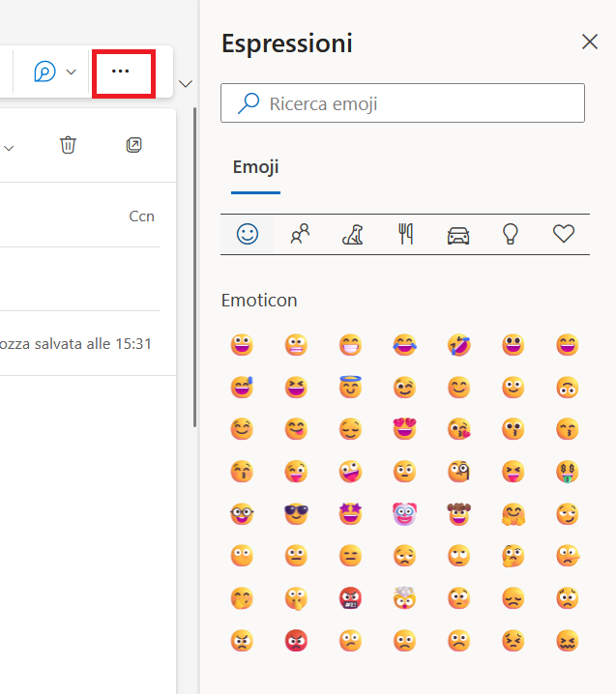
Task: Click the Ricerca emoji search field
Action: [x=402, y=103]
